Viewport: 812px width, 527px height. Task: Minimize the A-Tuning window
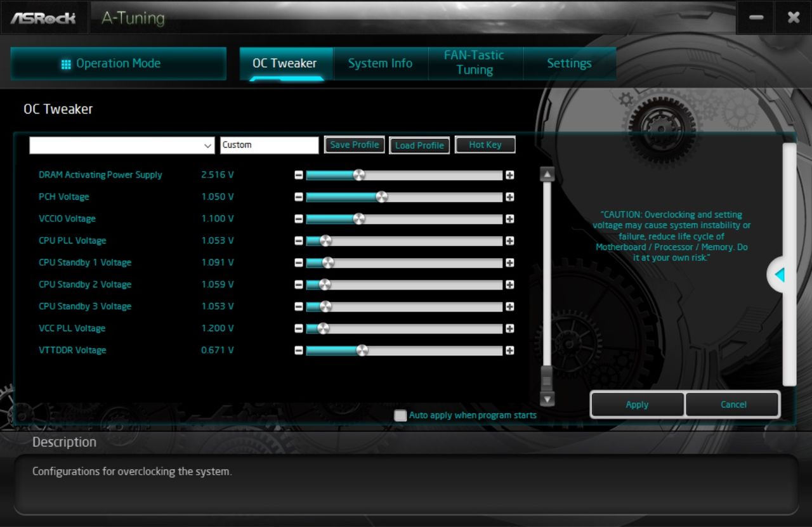(x=756, y=18)
